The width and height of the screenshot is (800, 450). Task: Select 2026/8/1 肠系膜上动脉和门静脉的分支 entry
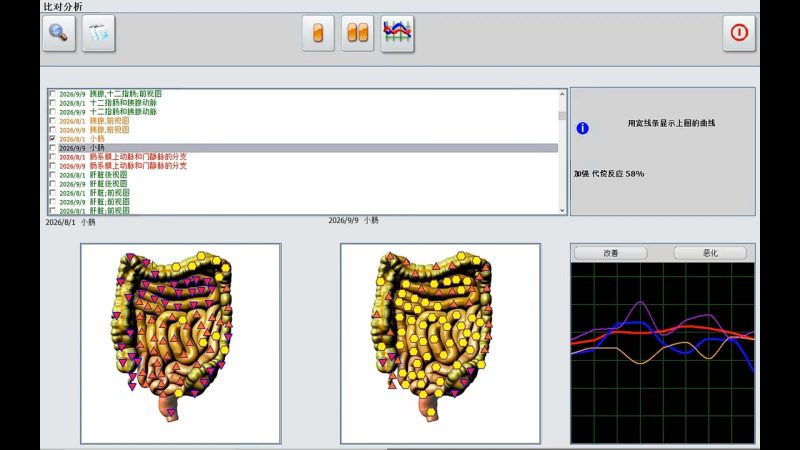123,157
